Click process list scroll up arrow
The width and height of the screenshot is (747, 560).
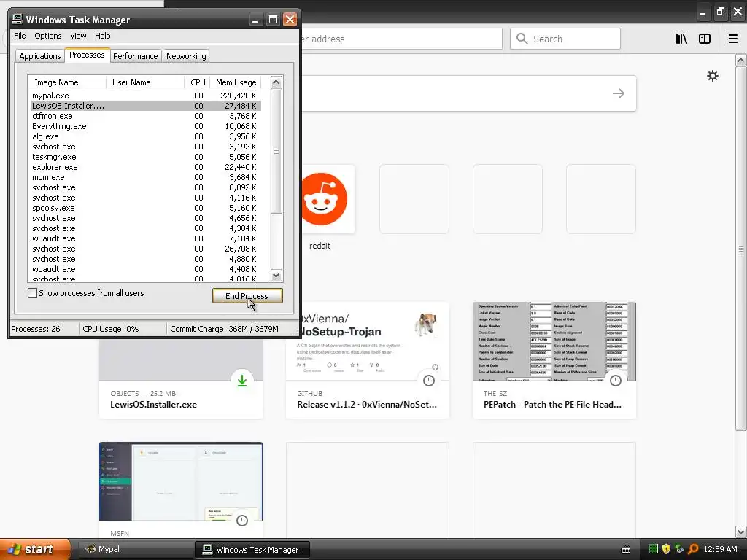[x=276, y=82]
